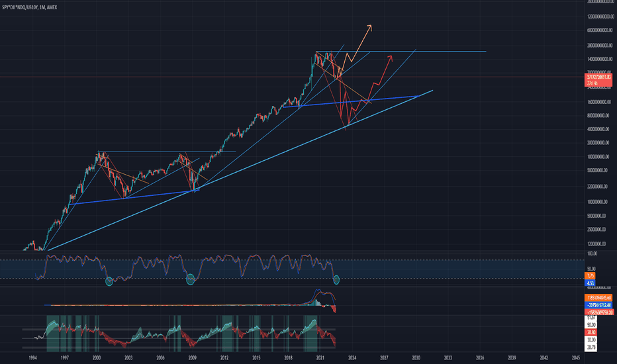Select the teal circle on stochastic near 2001

tap(109, 281)
